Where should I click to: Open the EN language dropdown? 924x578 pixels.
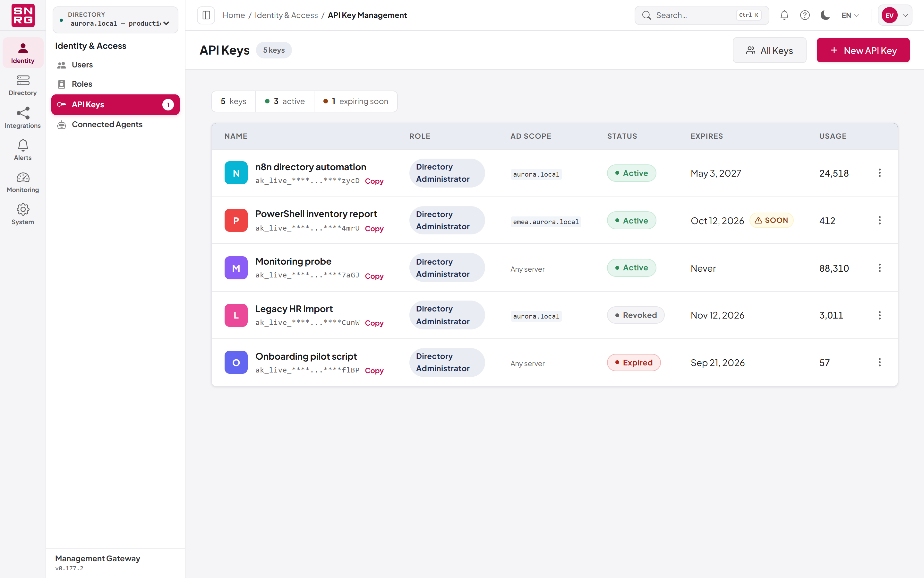point(850,15)
